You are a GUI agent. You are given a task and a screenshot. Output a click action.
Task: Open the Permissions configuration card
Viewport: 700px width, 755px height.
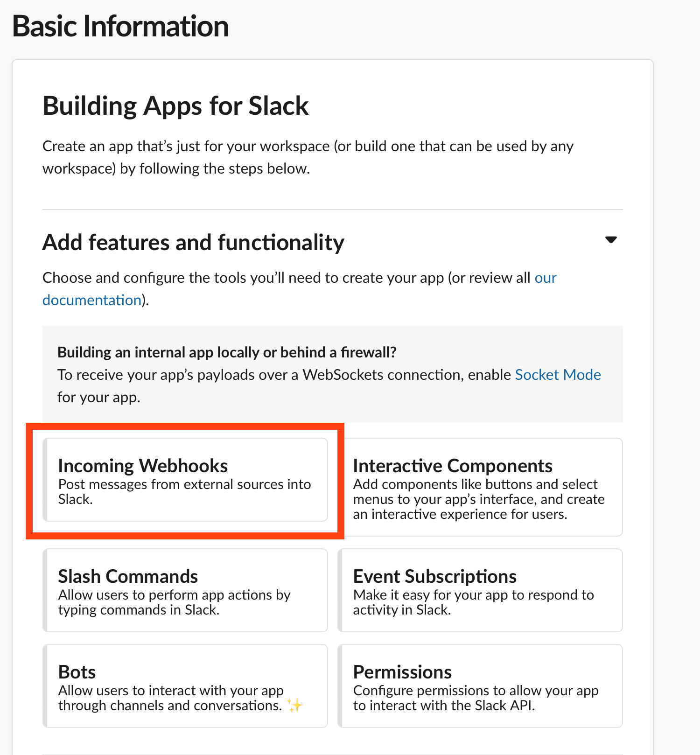[480, 685]
